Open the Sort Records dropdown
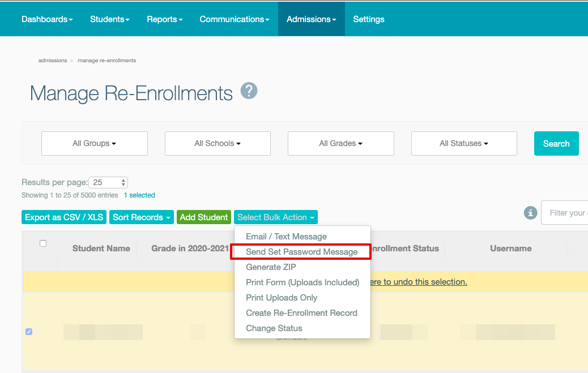 142,217
